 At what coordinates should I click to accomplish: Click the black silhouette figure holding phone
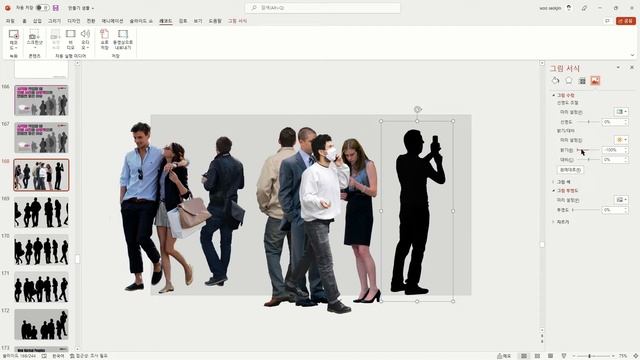[418, 212]
